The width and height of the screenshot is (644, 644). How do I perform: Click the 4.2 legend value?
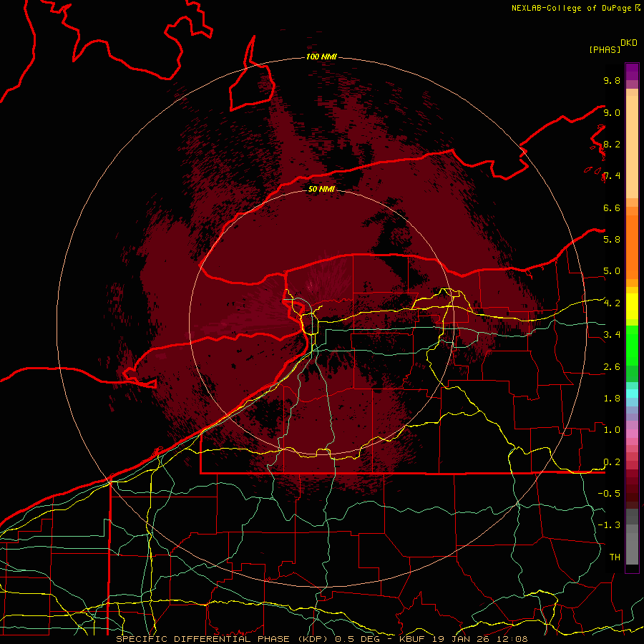[x=612, y=303]
